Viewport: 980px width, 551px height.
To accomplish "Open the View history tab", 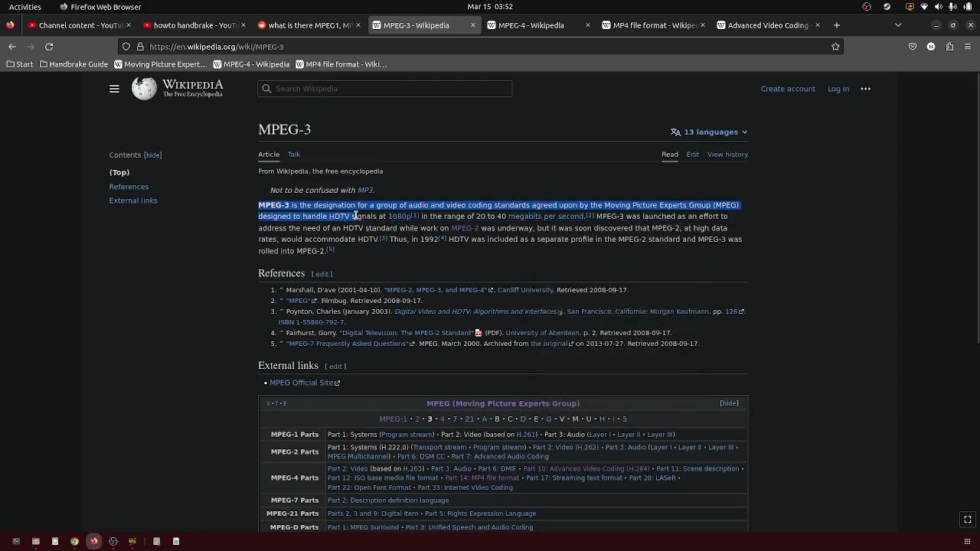I will click(727, 155).
